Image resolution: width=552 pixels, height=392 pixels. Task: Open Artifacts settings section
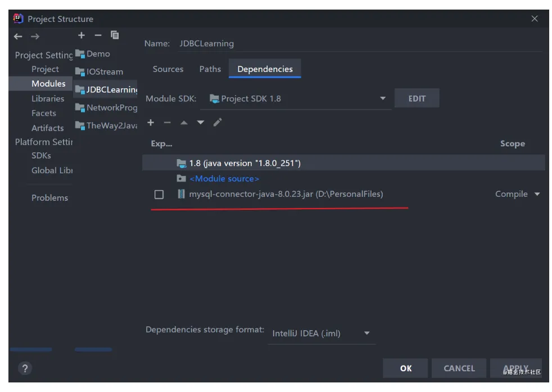tap(48, 128)
